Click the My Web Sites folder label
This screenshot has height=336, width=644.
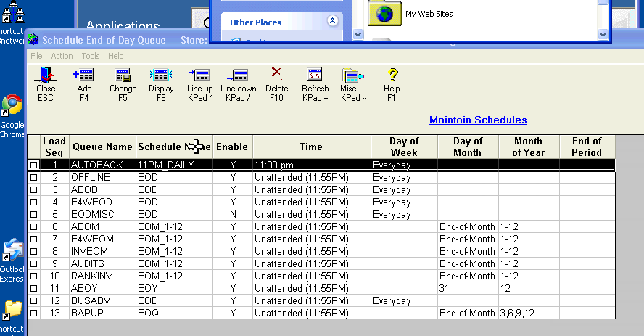[x=429, y=14]
